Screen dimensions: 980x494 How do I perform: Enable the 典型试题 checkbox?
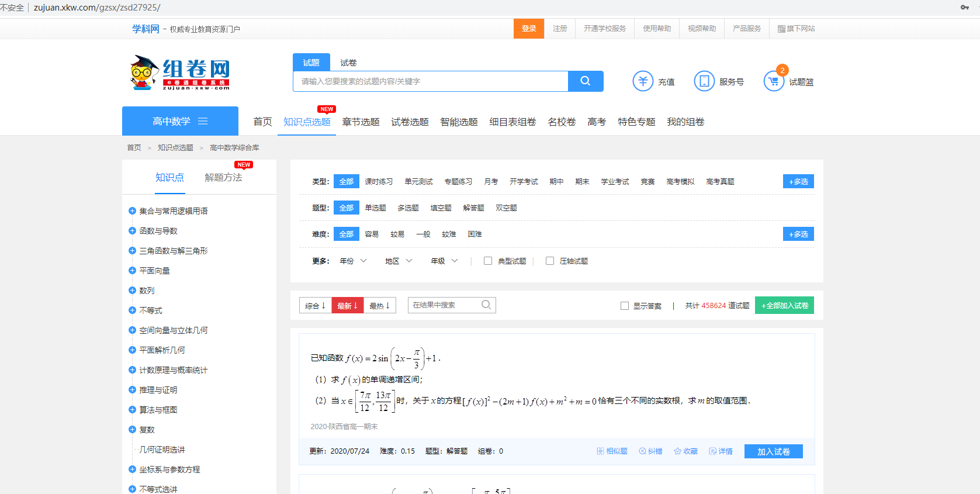point(488,261)
